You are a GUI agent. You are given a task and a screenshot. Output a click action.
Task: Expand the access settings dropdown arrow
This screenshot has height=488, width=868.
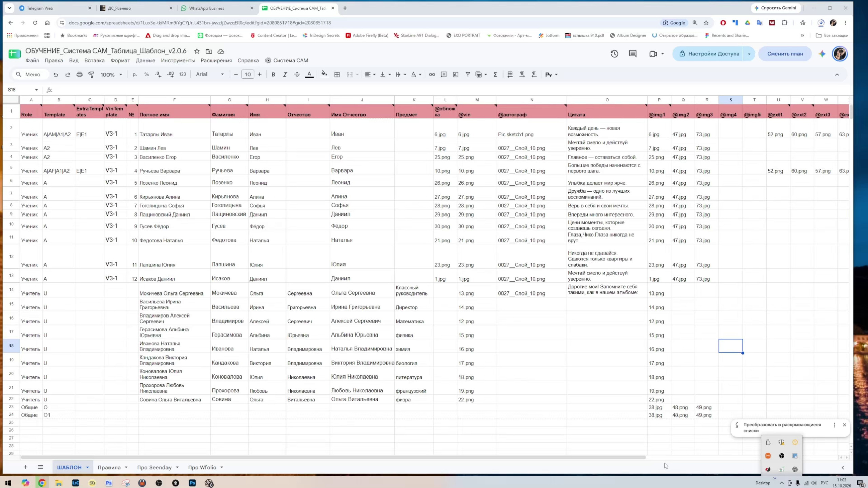[x=749, y=54]
